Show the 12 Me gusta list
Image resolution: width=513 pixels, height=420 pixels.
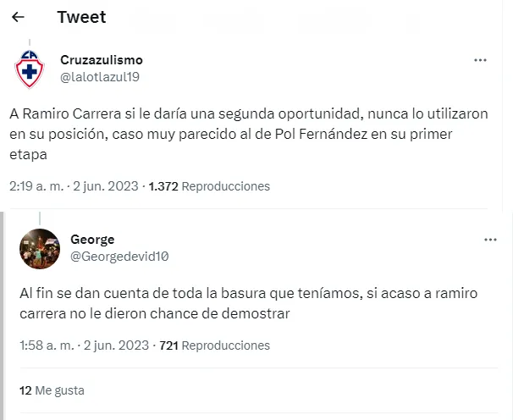click(52, 390)
